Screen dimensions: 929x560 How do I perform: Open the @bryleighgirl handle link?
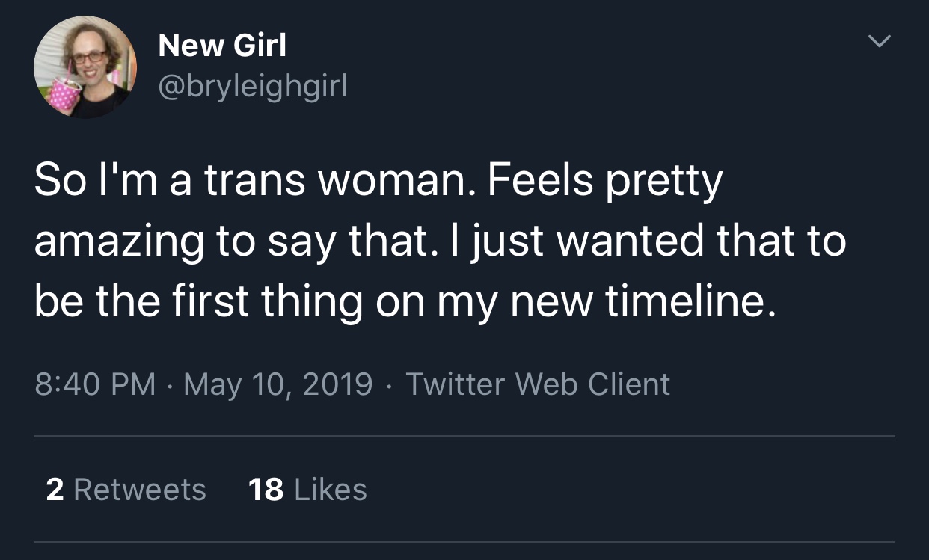coord(252,88)
